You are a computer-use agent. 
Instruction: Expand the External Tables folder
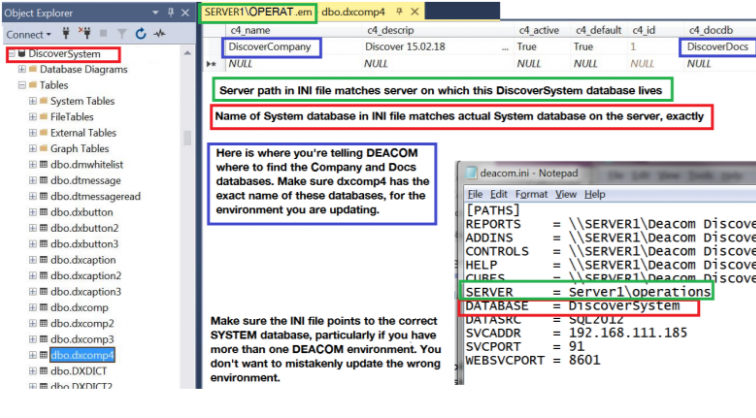[x=32, y=133]
